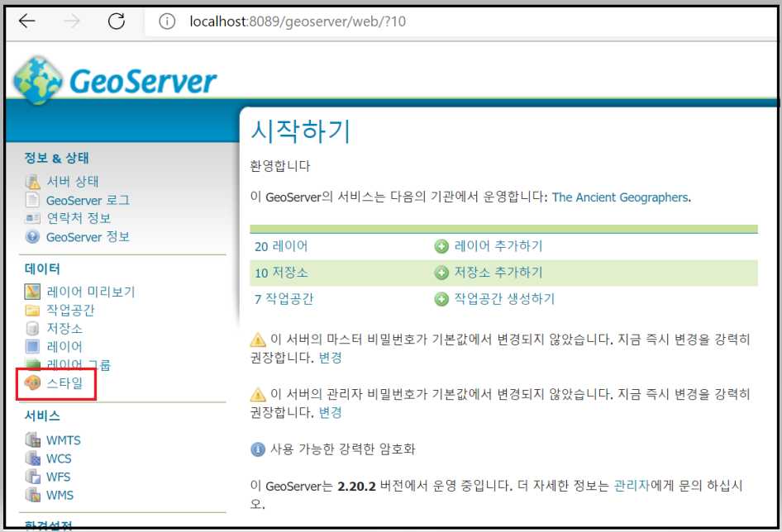Click the green plus icon for 작업공간 생성하기
Viewport: 782px width, 532px height.
[x=441, y=299]
